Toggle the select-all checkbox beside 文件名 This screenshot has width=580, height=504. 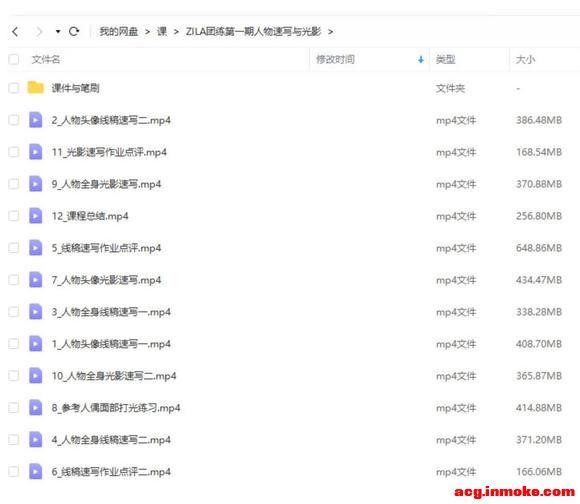[14, 59]
